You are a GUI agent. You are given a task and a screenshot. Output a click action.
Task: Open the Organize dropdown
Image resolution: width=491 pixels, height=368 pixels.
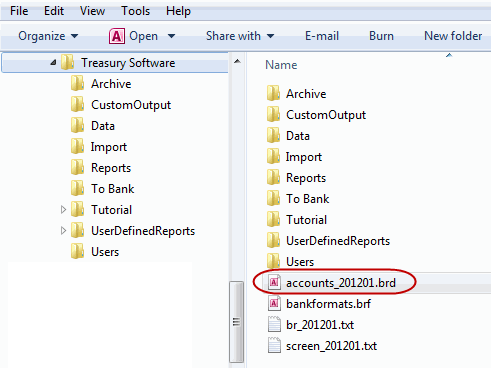point(48,36)
